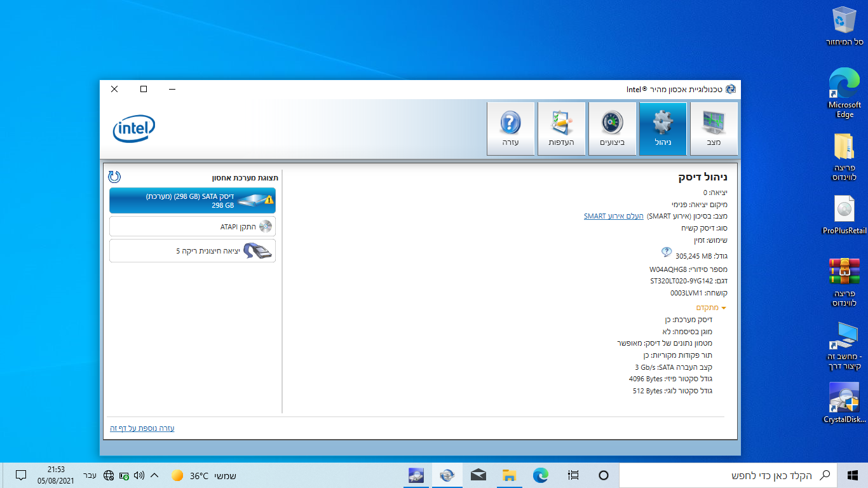The image size is (868, 488).
Task: Open Task View on the taskbar
Action: point(573,475)
